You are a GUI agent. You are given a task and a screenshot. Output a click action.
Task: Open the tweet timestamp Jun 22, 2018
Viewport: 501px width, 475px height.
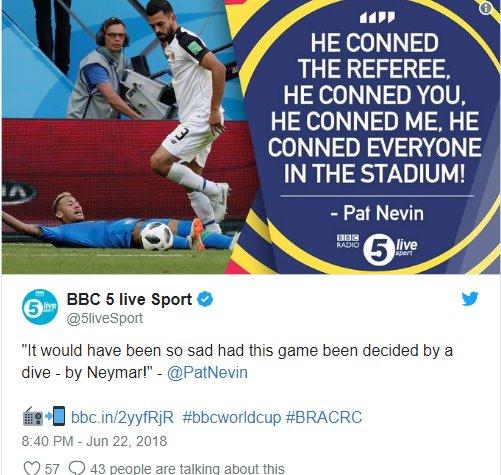[94, 441]
